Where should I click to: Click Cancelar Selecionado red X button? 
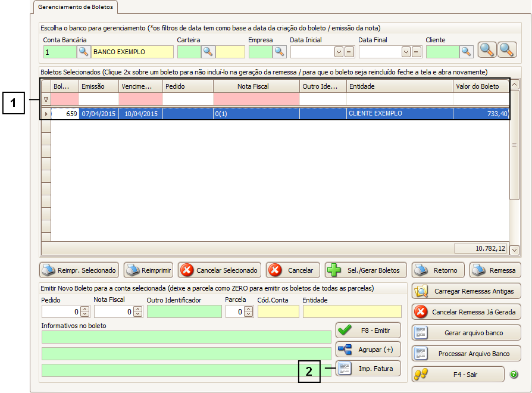[x=218, y=270]
